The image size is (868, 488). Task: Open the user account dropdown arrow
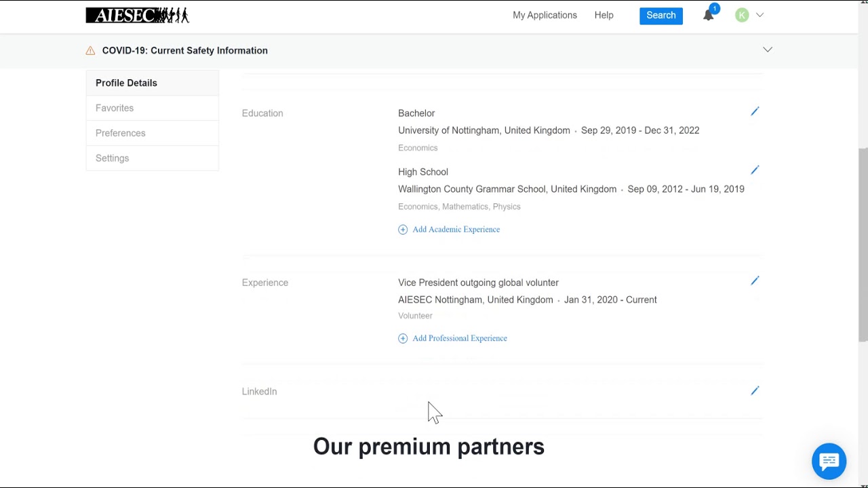[760, 15]
